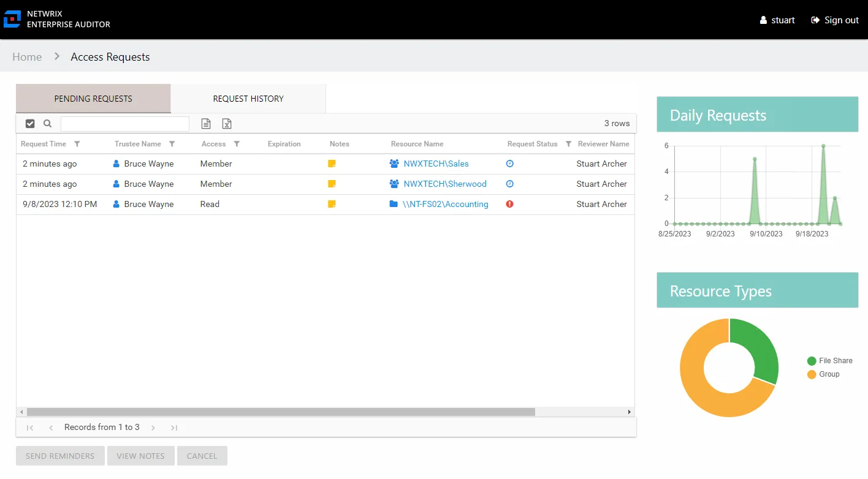Open the NWXTECH\Sherwood resource link
This screenshot has height=479, width=868.
445,184
